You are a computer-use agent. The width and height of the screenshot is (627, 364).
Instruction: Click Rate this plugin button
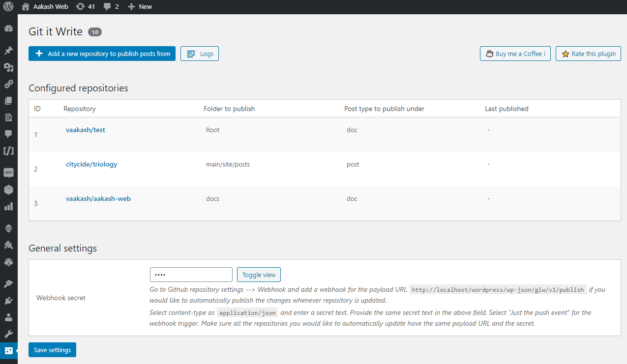coord(588,54)
